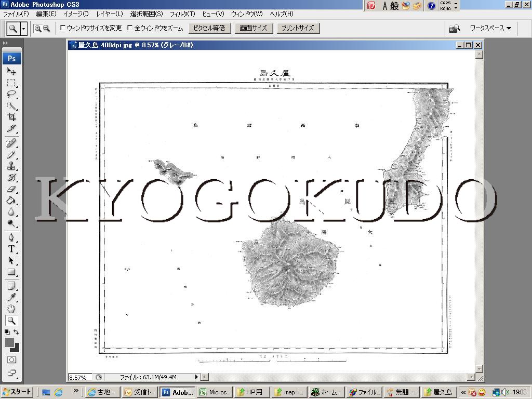Open the ビュー(V) menu

213,14
